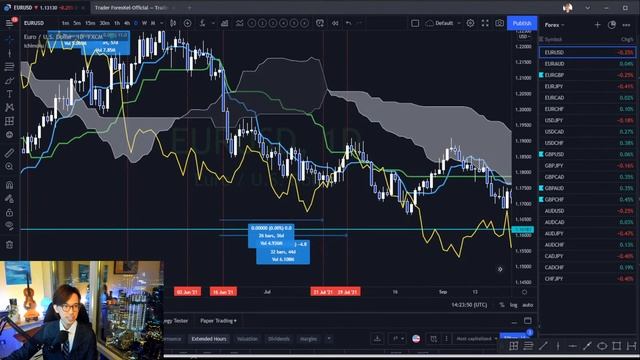
Task: Click the cyan price label on axis
Action: click(522, 230)
